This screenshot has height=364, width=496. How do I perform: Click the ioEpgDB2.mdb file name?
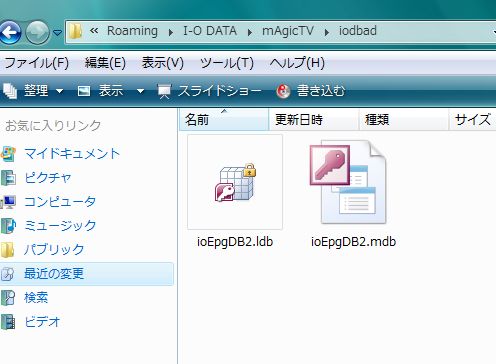click(353, 241)
